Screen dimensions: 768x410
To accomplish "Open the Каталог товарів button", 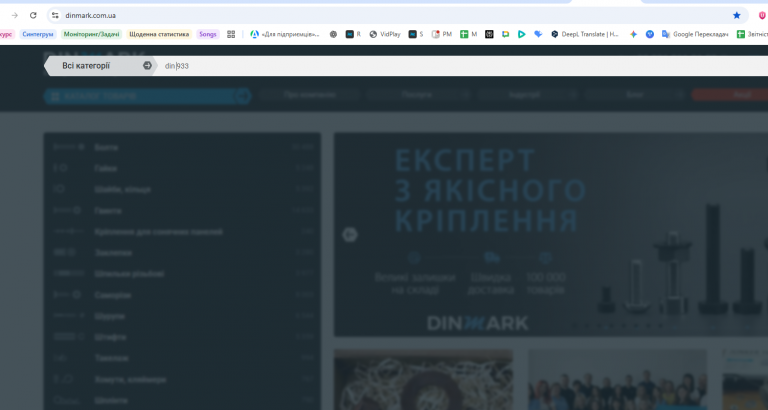I will 147,96.
